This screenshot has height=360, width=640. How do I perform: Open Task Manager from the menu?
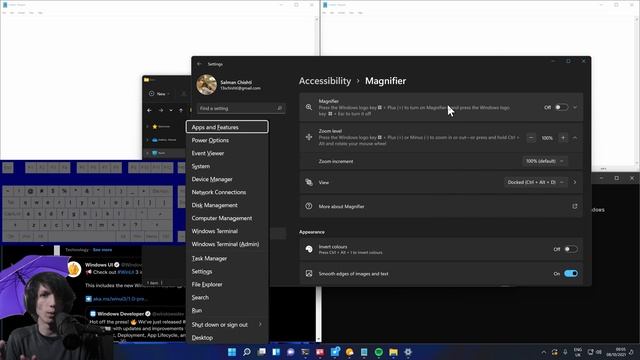(227, 258)
